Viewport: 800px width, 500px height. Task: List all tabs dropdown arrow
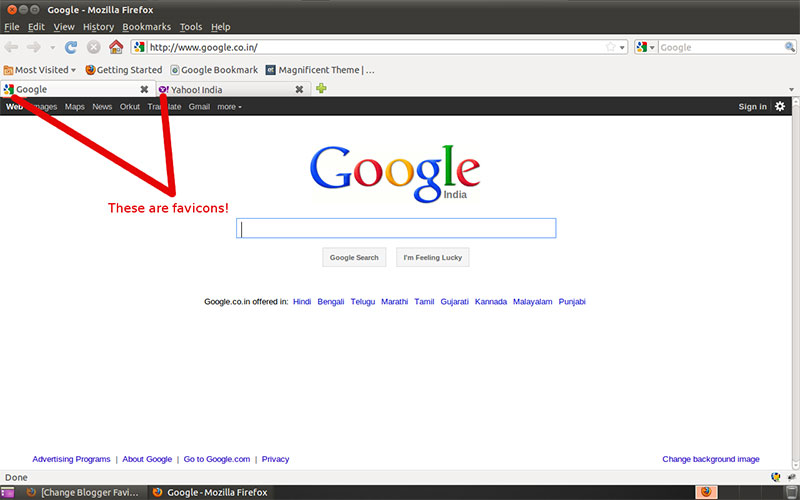791,90
